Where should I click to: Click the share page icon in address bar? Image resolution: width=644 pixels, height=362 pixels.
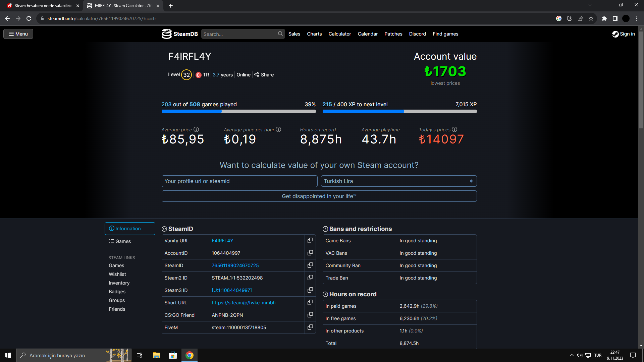pyautogui.click(x=580, y=18)
